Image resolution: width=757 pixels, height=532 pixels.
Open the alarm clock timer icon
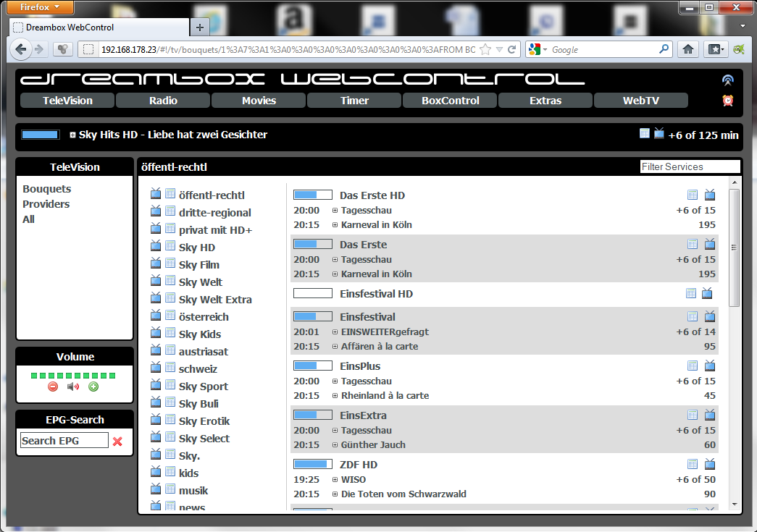(x=728, y=101)
